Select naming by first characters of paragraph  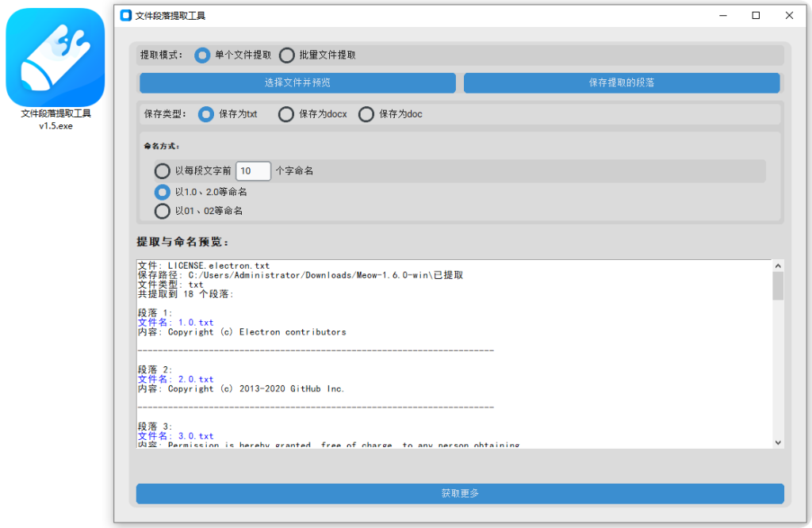(163, 170)
